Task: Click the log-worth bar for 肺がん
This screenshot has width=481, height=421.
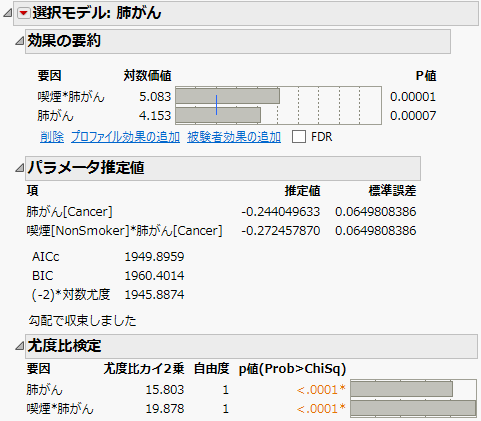Action: pos(218,115)
